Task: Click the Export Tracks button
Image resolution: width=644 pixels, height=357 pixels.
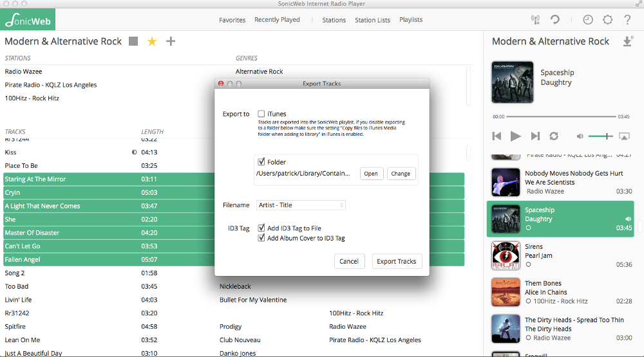Action: [x=396, y=261]
